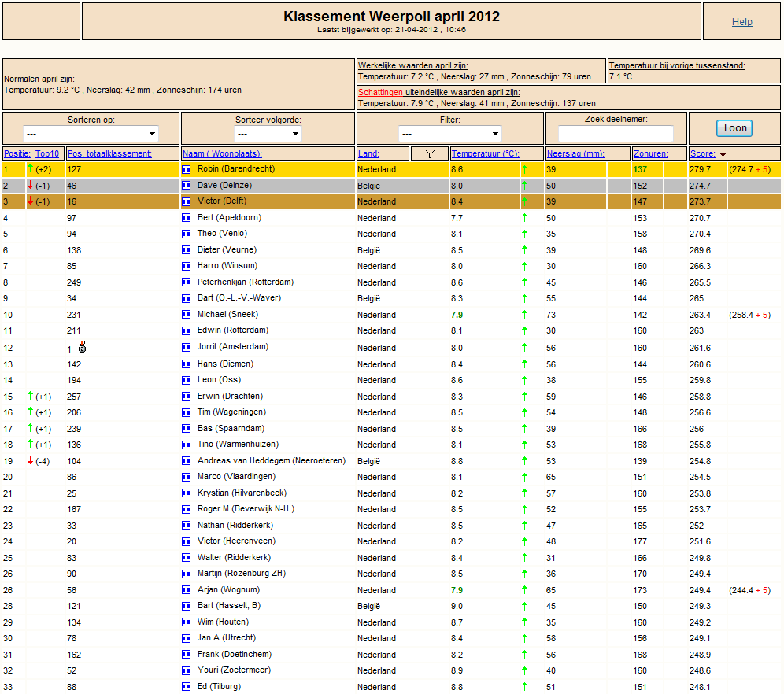Image resolution: width=784 pixels, height=694 pixels.
Task: Open detail icon beside Arjan (Wognum)
Action: (186, 590)
